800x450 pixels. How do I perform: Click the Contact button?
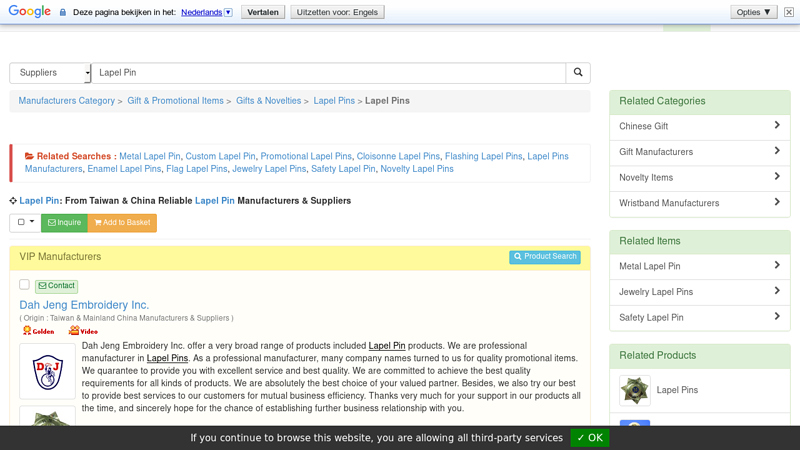click(x=57, y=286)
